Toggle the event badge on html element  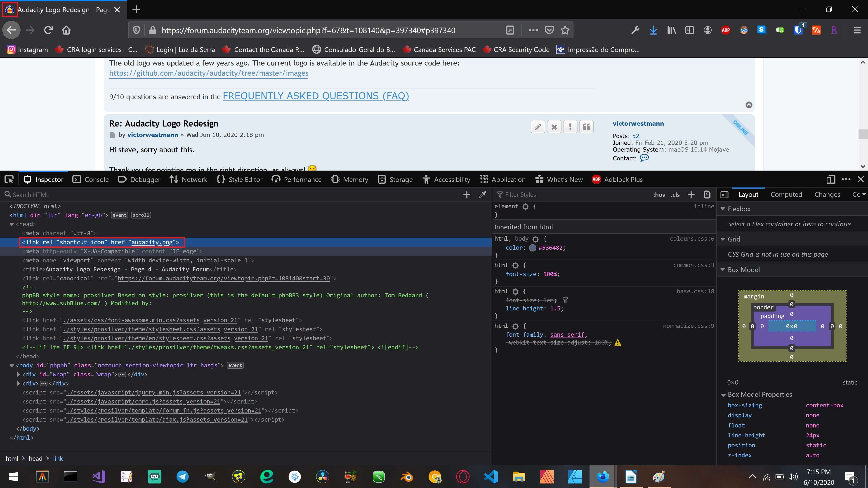point(120,215)
